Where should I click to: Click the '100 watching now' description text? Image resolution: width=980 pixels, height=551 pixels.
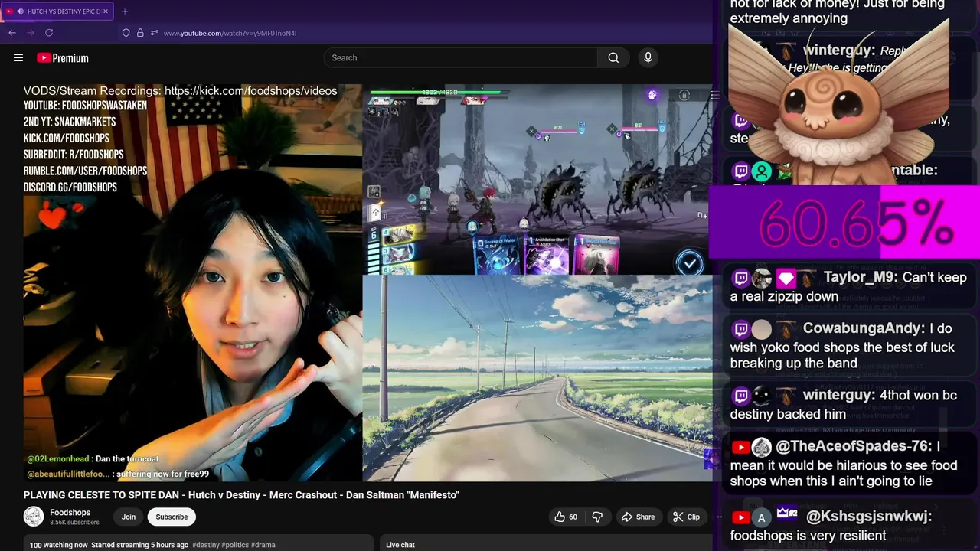click(x=59, y=545)
